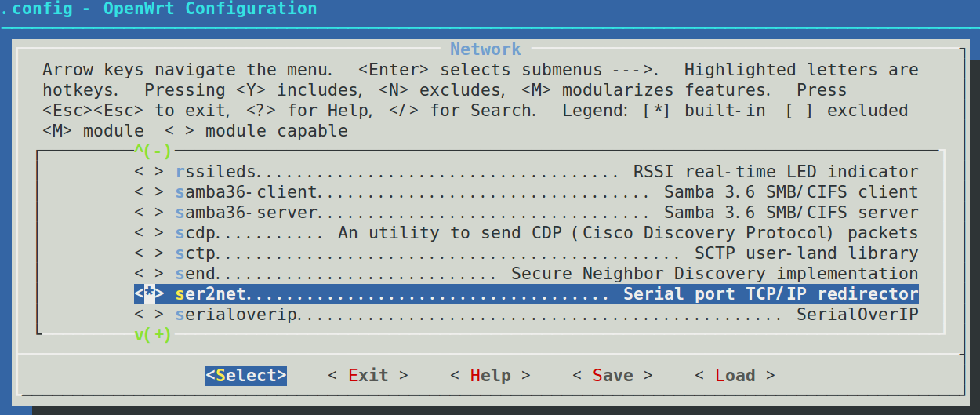Click the scroll-down indicator below the list
The height and width of the screenshot is (415, 980).
click(152, 335)
